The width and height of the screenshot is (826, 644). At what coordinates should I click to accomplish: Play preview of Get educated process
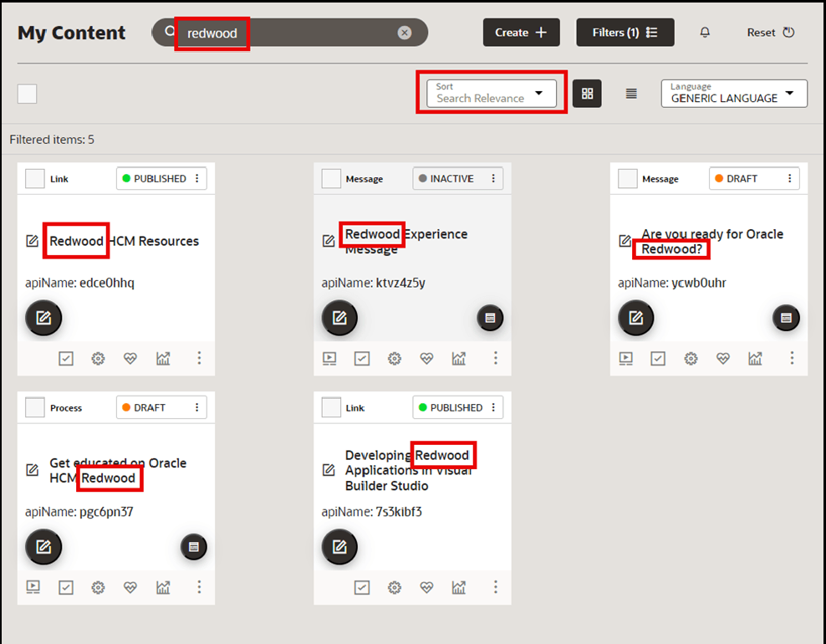click(x=33, y=587)
